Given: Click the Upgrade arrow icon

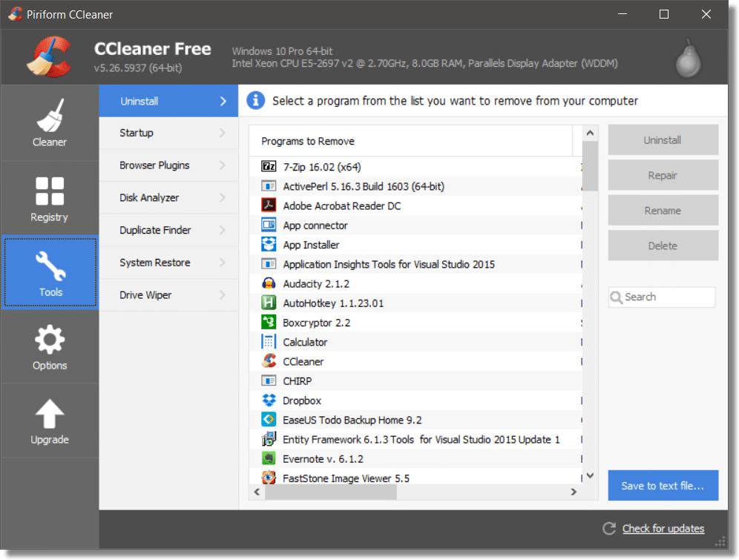Looking at the screenshot, I should [50, 414].
